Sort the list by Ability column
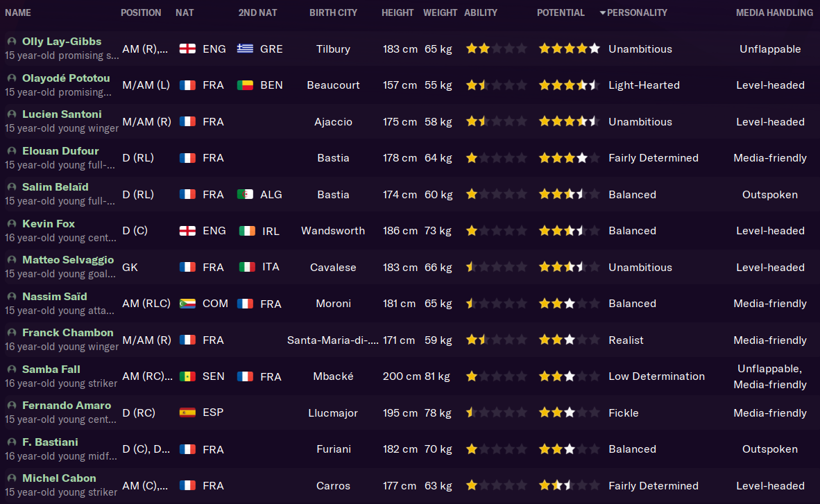820x504 pixels. 481,12
